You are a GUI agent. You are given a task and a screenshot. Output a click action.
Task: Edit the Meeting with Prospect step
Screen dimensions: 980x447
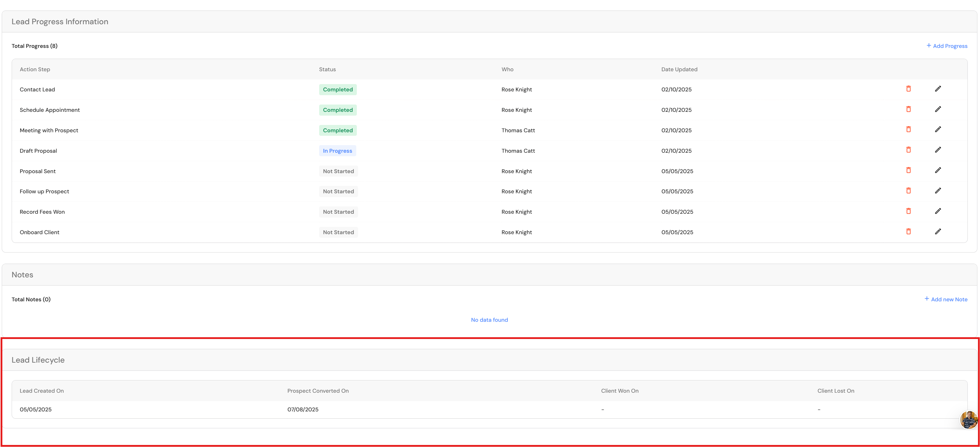[938, 130]
